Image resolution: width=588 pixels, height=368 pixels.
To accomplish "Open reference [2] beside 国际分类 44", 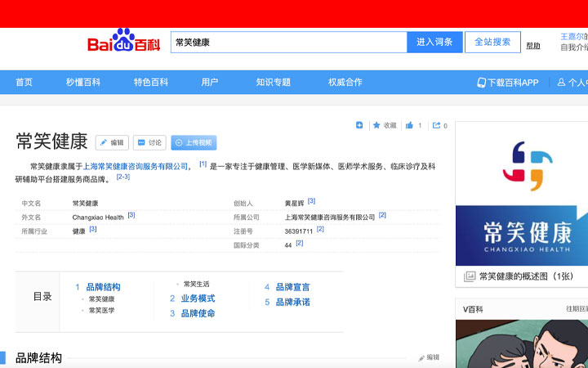I will click(299, 243).
